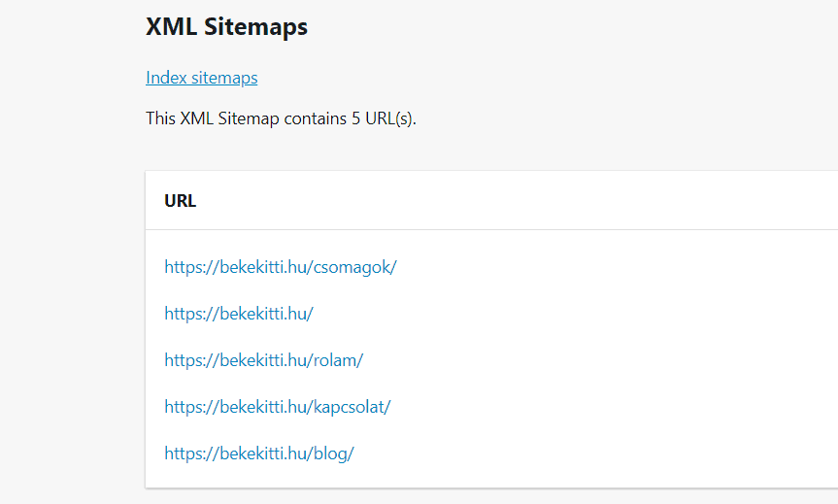Click the XML Sitemaps page heading
The image size is (838, 504).
(x=226, y=26)
